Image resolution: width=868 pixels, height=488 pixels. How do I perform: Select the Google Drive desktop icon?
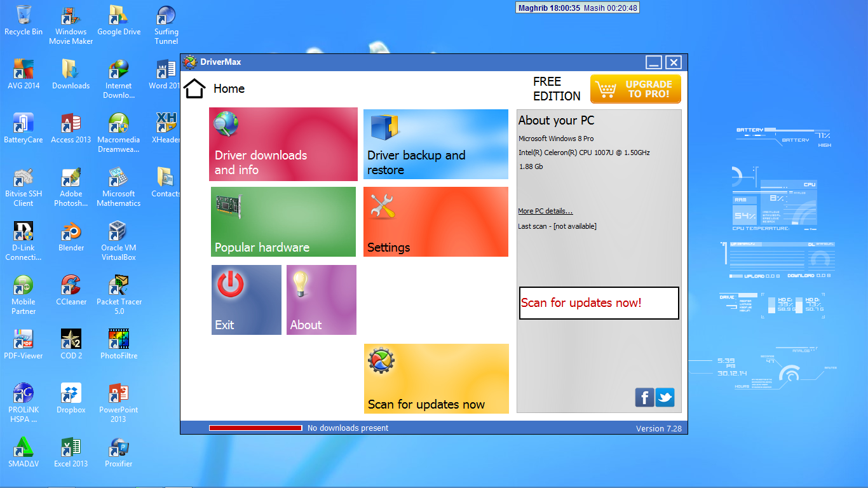(119, 21)
